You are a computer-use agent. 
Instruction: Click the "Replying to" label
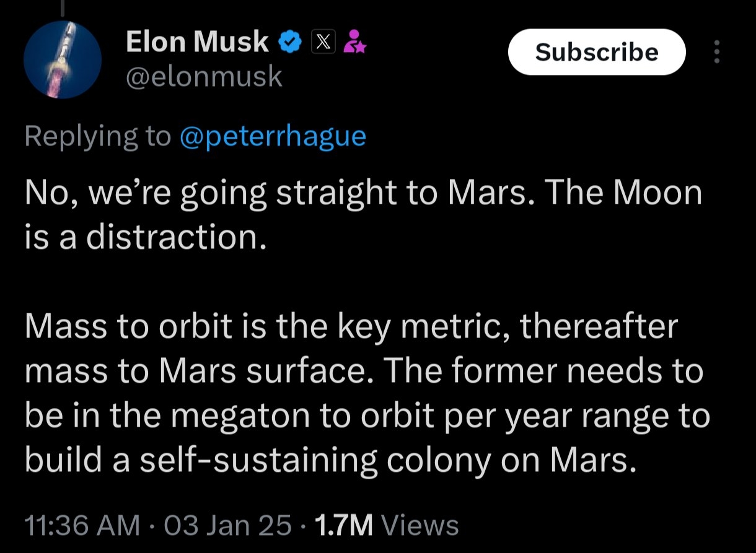(98, 136)
